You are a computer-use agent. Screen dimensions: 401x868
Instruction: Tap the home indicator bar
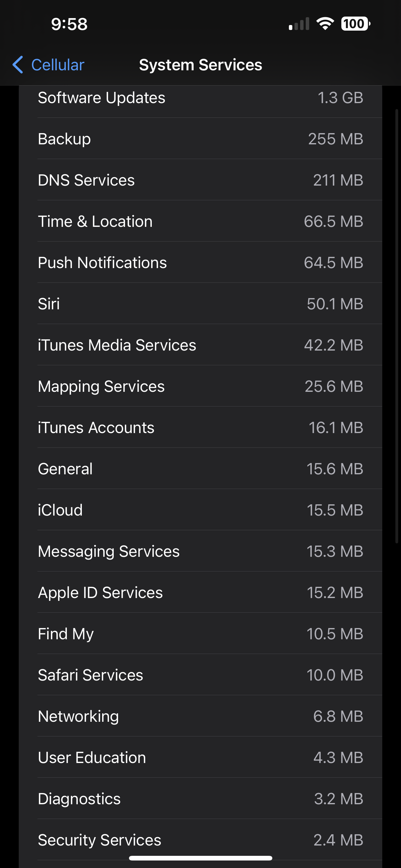click(200, 858)
